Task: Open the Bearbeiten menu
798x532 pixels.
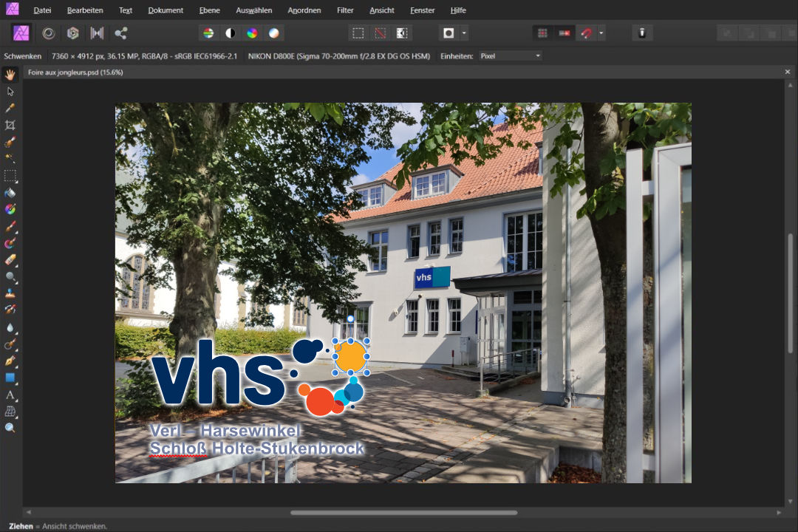Action: pos(85,10)
